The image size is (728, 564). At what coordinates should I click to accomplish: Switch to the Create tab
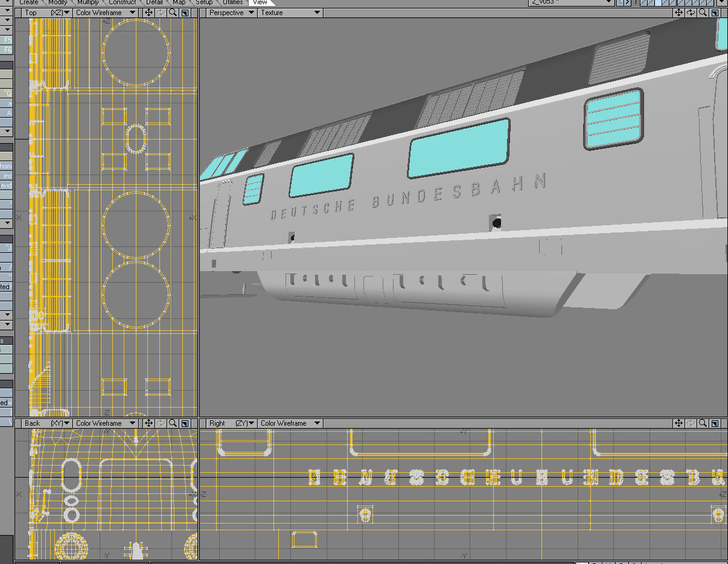[x=29, y=2]
